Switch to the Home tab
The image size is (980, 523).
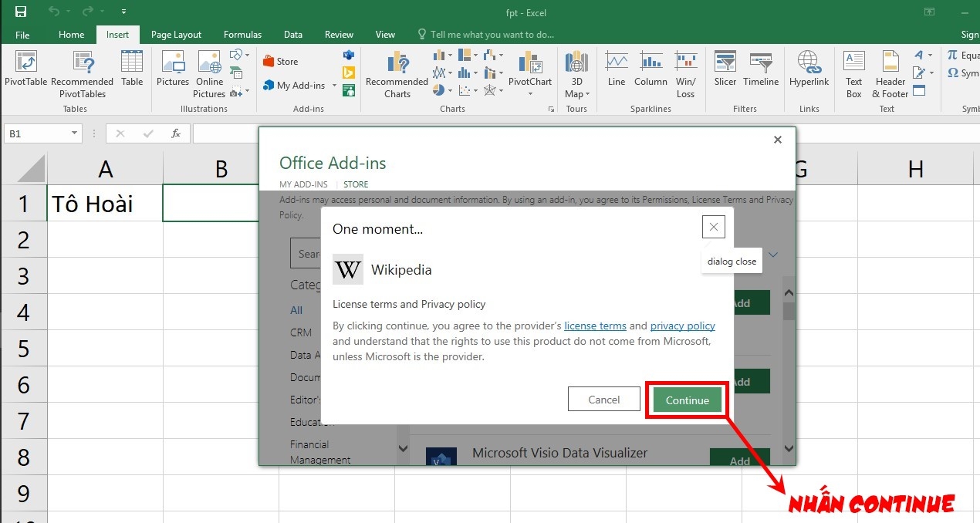coord(71,35)
